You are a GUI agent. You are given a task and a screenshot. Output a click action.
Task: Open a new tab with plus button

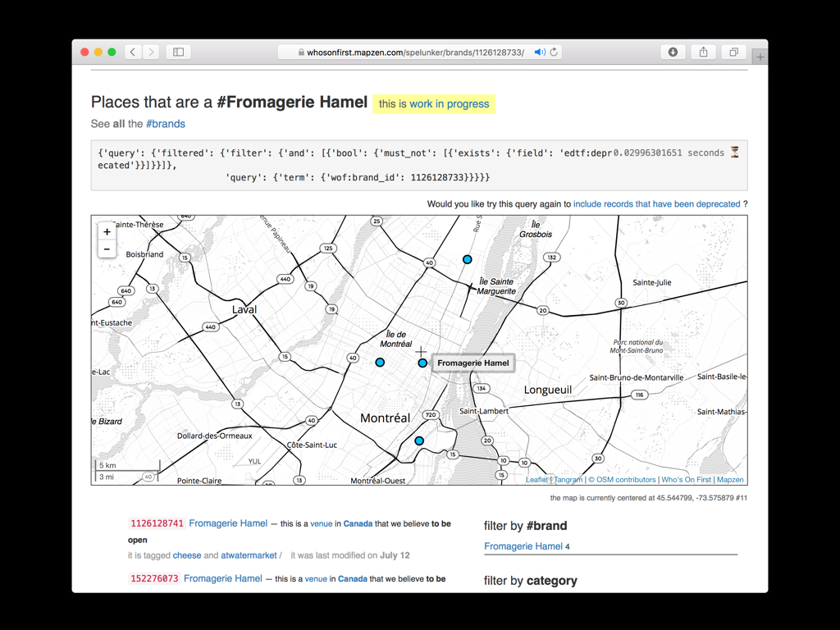[x=760, y=57]
